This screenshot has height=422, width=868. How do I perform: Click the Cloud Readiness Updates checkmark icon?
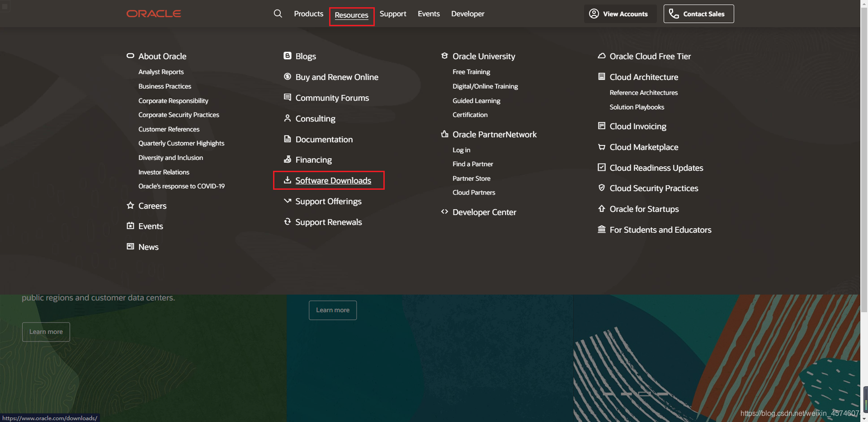pyautogui.click(x=602, y=167)
